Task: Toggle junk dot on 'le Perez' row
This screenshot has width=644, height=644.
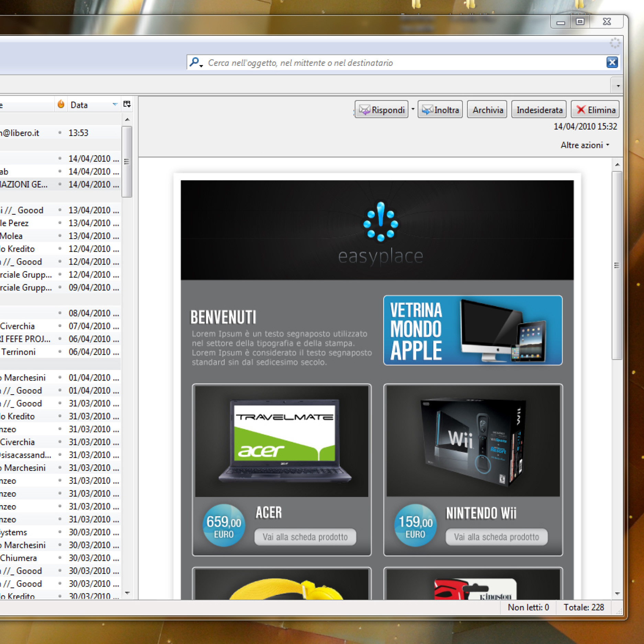Action: pos(60,223)
